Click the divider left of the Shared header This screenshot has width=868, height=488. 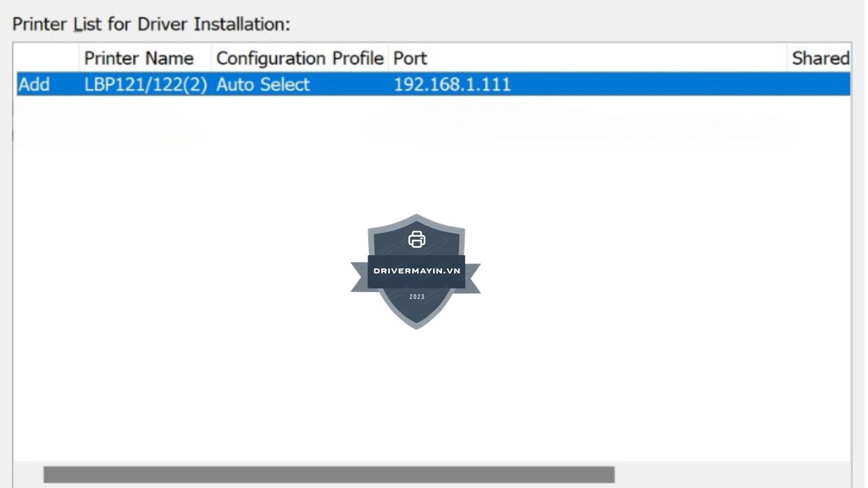787,58
